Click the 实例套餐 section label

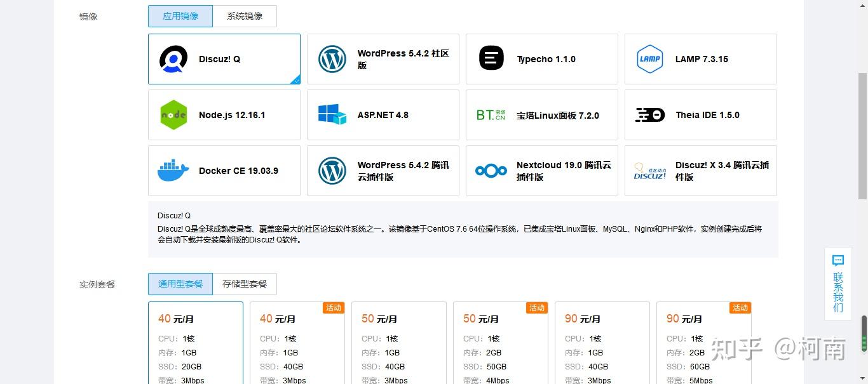pyautogui.click(x=97, y=284)
